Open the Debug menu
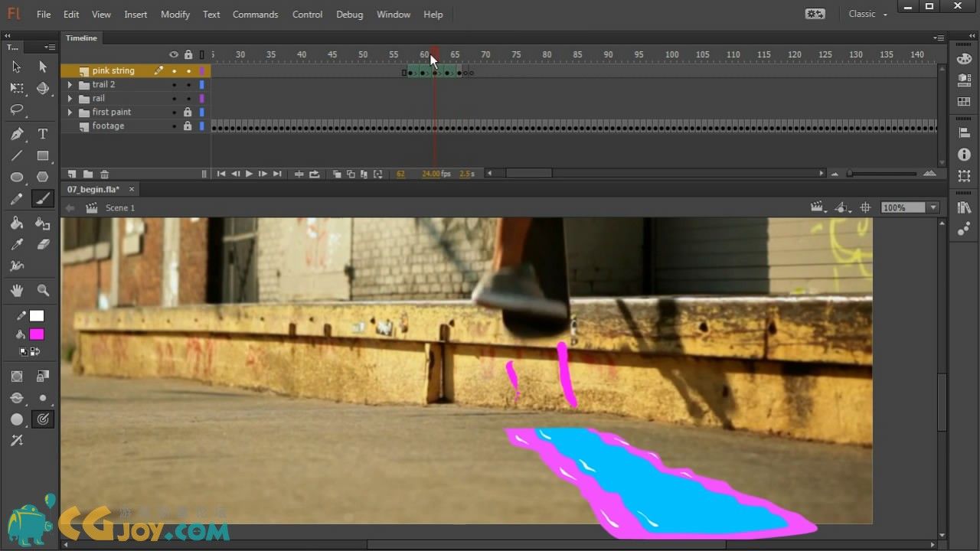980x551 pixels. click(350, 14)
